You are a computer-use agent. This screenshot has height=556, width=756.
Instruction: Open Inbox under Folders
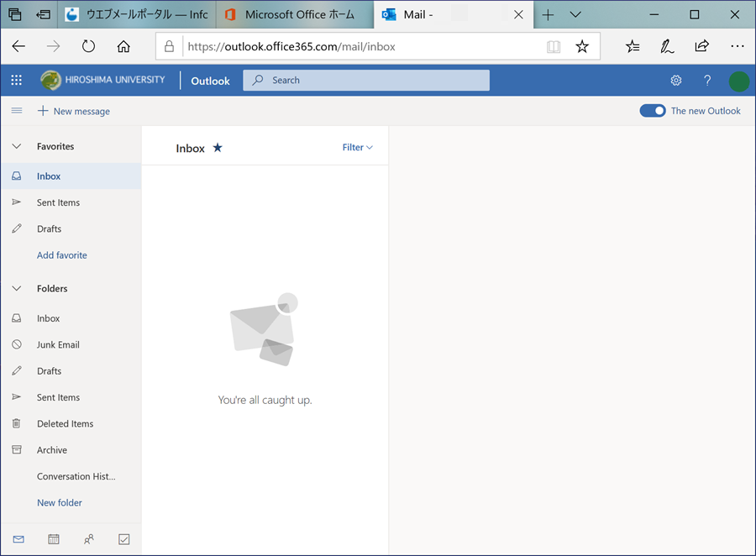(x=71, y=318)
